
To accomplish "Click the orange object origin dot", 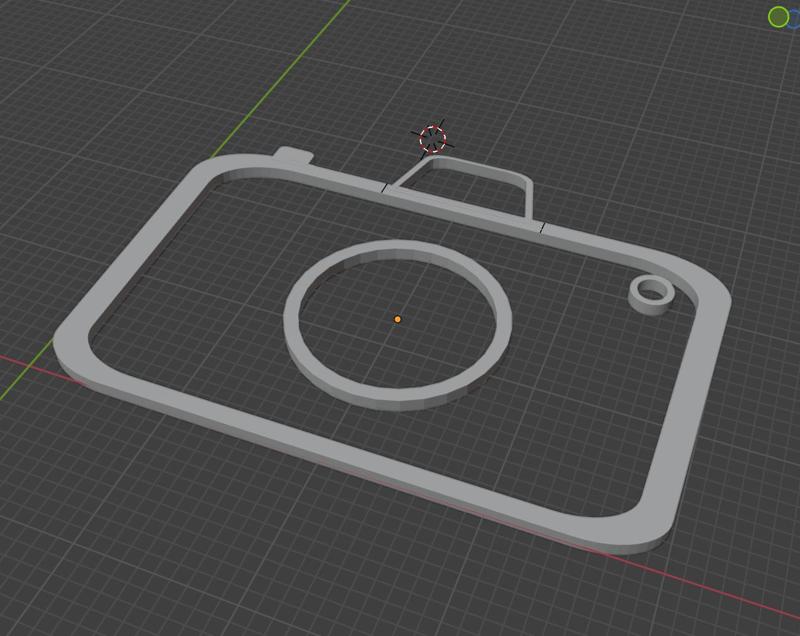I will 397,319.
